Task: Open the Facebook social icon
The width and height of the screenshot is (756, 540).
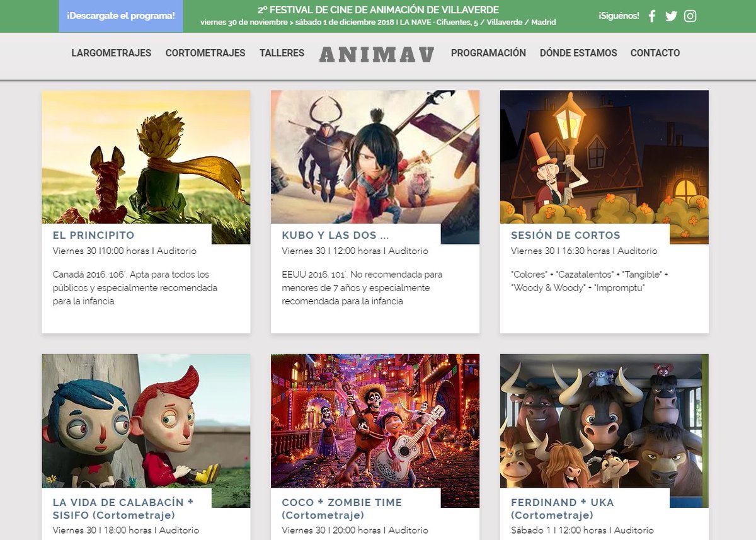Action: coord(652,16)
